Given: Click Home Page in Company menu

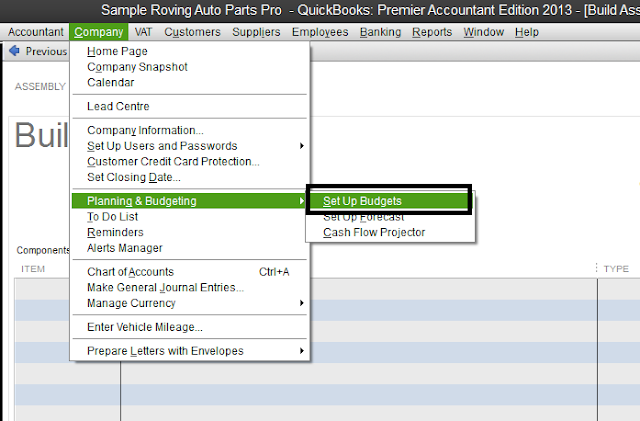Looking at the screenshot, I should pyautogui.click(x=118, y=51).
